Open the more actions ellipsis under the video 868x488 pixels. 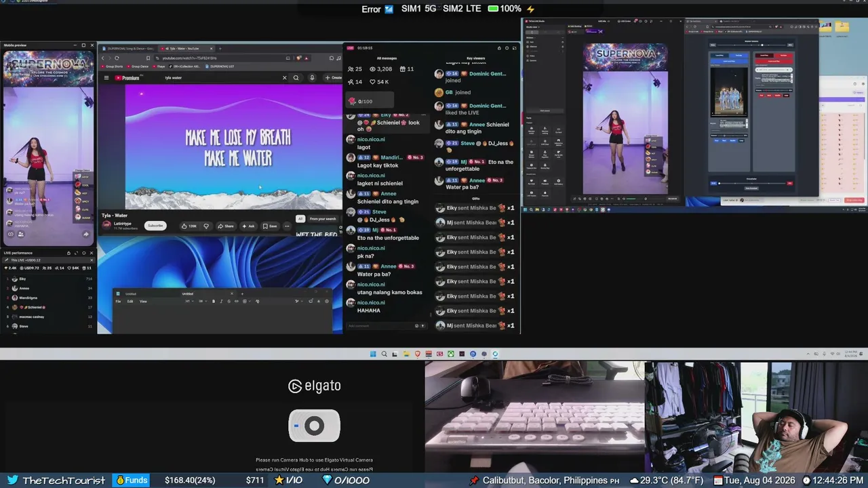click(x=287, y=226)
